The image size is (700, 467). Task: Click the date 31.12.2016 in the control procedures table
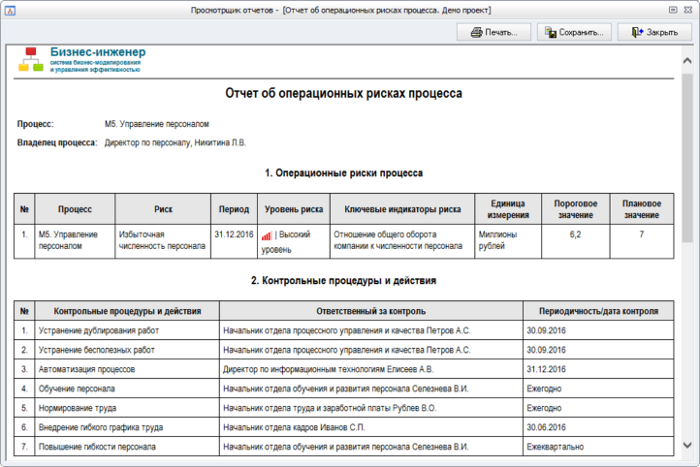pyautogui.click(x=546, y=369)
